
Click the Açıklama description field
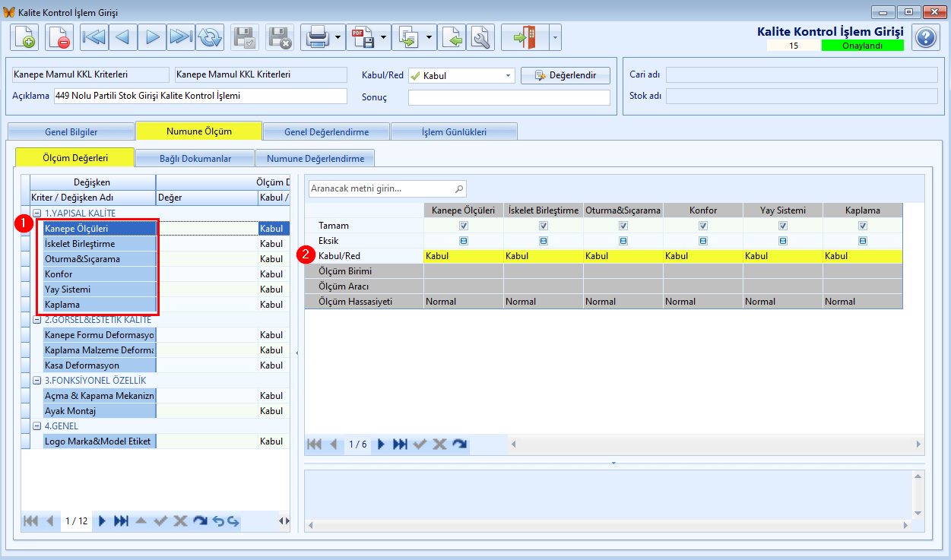click(200, 96)
